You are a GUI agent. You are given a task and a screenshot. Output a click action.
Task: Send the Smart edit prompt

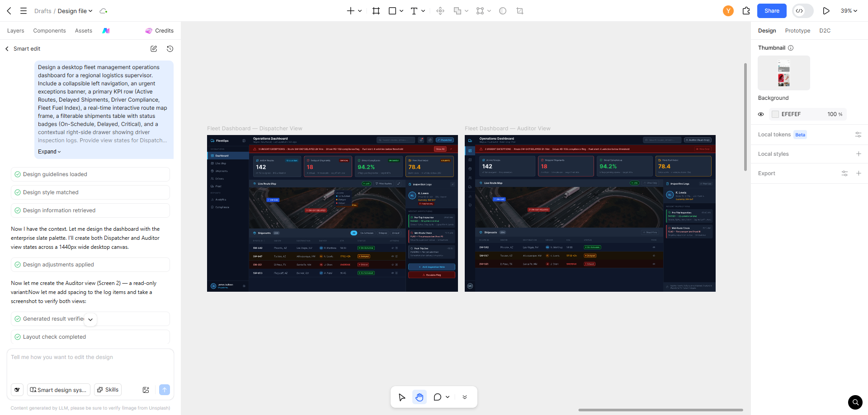[165, 390]
